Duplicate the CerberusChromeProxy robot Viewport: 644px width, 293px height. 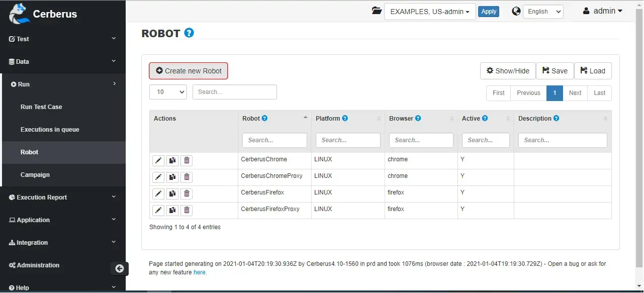click(x=172, y=177)
